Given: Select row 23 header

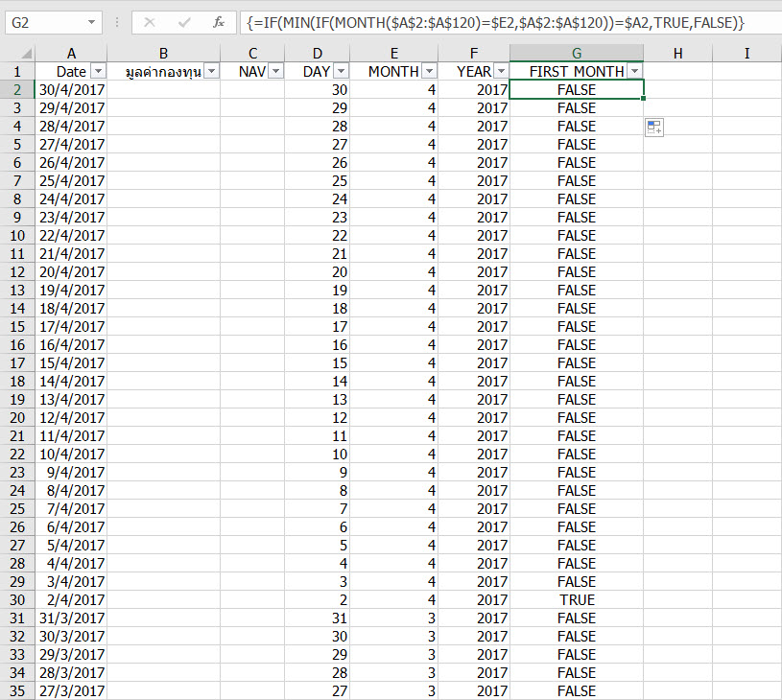Looking at the screenshot, I should click(17, 472).
